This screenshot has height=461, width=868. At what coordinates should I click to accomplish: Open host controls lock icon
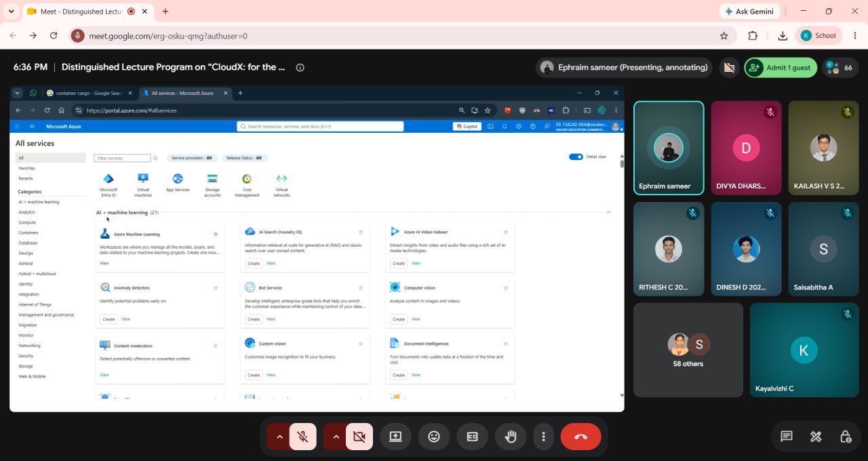[846, 437]
